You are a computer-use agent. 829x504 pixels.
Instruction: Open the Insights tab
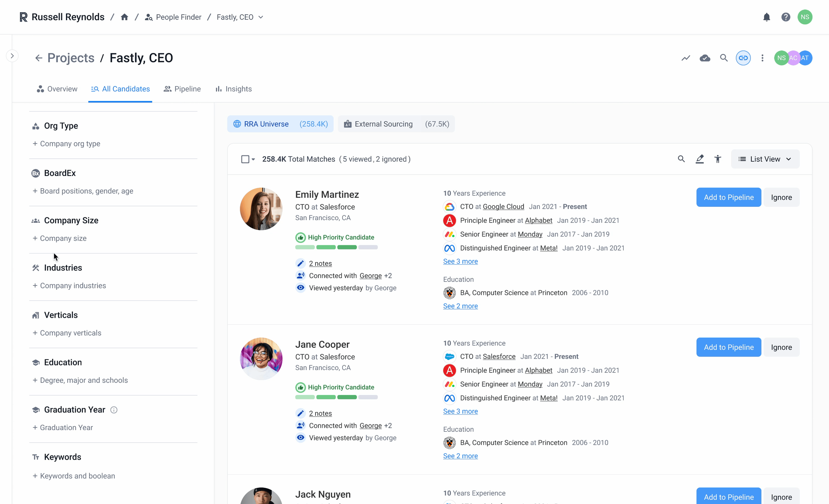233,89
